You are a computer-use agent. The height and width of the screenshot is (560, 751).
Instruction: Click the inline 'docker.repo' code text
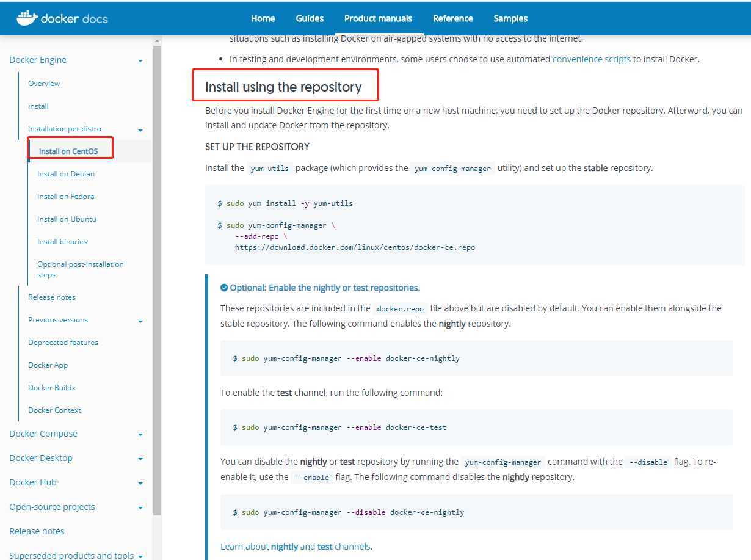(x=400, y=309)
